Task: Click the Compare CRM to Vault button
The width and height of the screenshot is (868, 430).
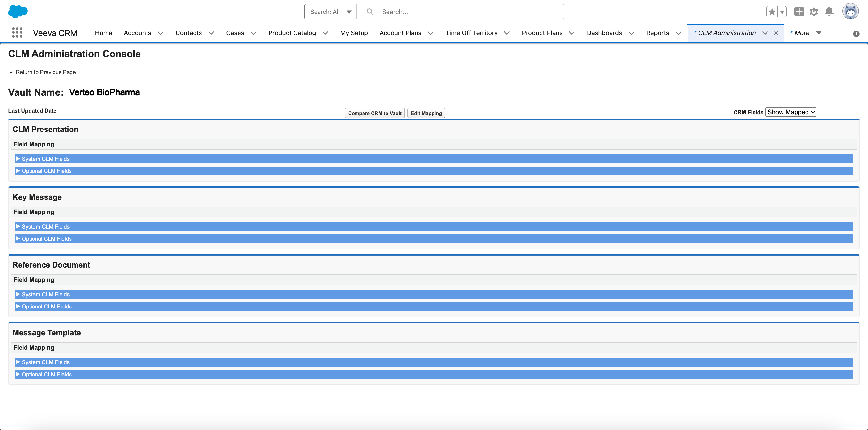Action: click(x=375, y=113)
